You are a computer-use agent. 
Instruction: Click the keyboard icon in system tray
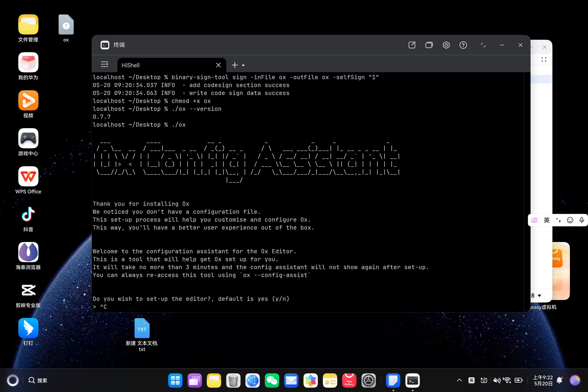point(484,380)
